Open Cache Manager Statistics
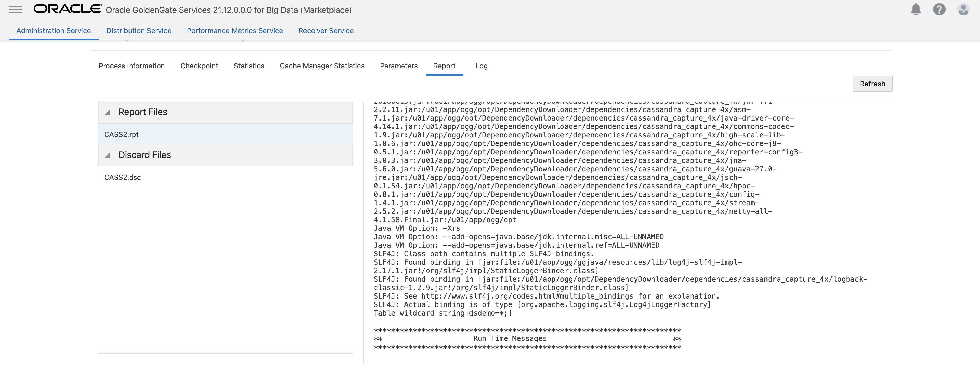The width and height of the screenshot is (980, 389). tap(322, 66)
